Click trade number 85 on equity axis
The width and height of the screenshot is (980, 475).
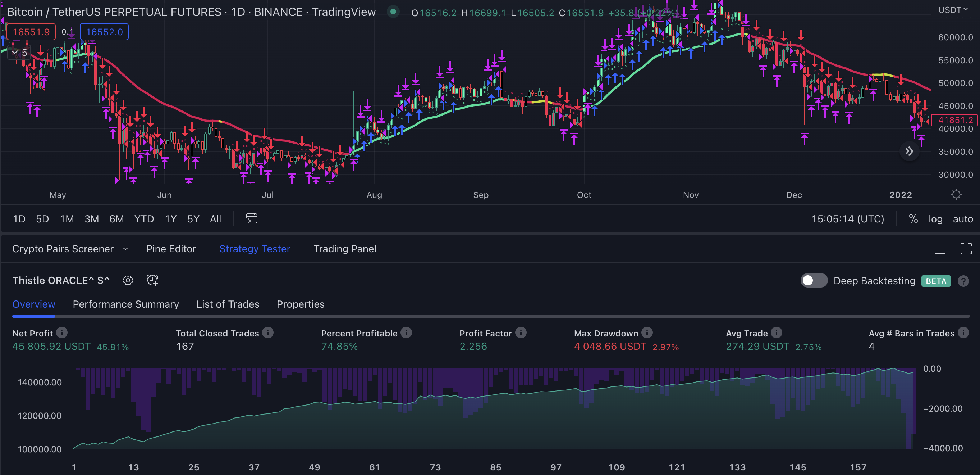tap(495, 467)
